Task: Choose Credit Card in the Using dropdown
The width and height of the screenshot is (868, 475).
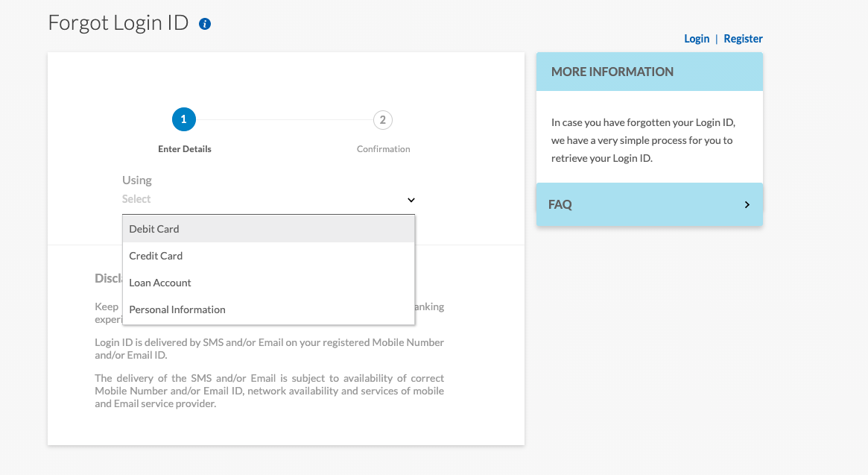Action: pyautogui.click(x=156, y=255)
